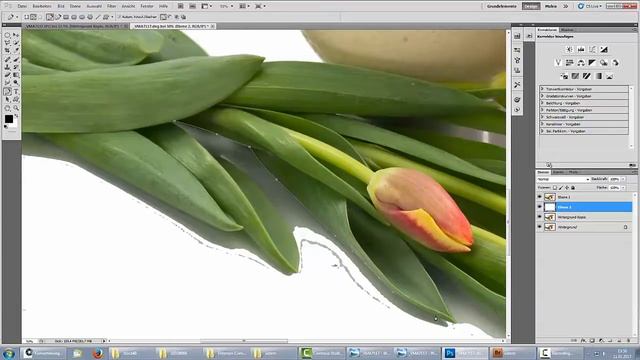The image size is (640, 360).
Task: Choose the Line shape in options bar
Action: click(98, 17)
